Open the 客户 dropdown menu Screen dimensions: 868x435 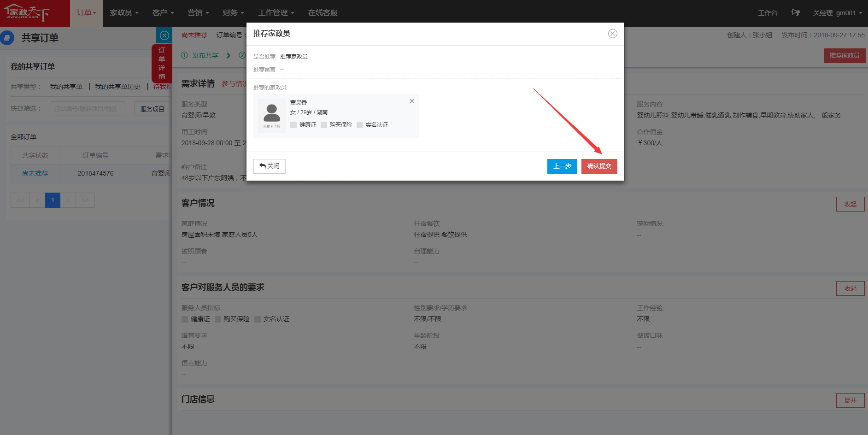[163, 13]
